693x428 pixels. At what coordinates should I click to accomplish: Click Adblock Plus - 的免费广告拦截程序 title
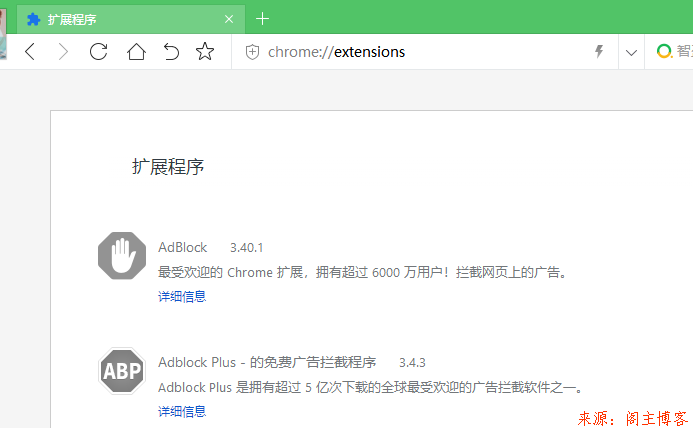click(x=267, y=362)
